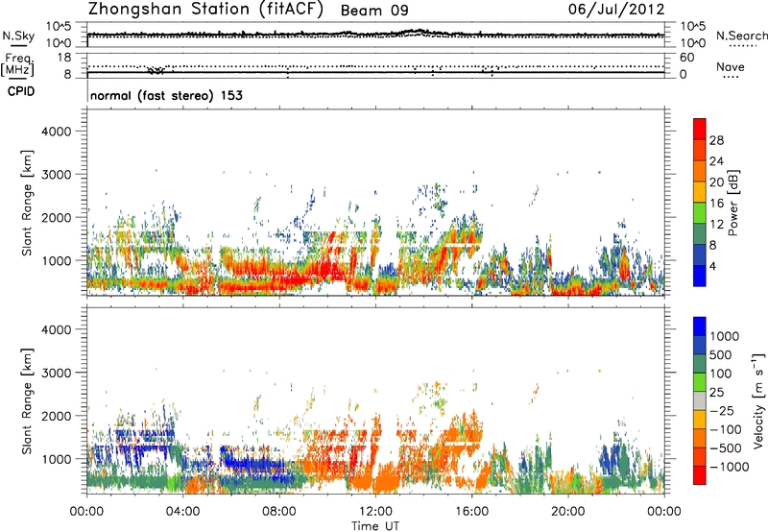Screen dimensions: 768x532
Task: Click the 'Slant Range [km]' label of the velocity panel
Action: [x=27, y=400]
